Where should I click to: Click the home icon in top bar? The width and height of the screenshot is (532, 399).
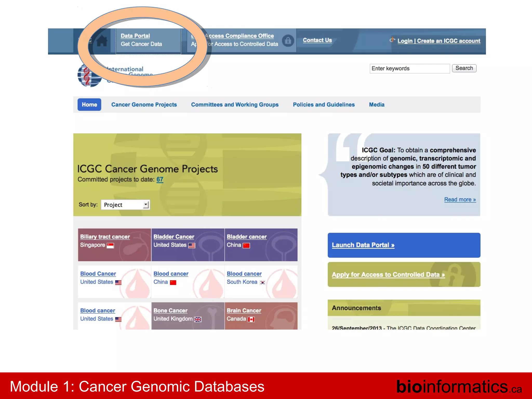point(102,41)
